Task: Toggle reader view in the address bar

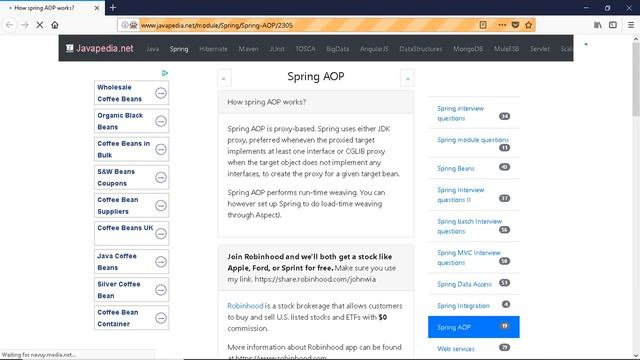Action: pos(483,25)
